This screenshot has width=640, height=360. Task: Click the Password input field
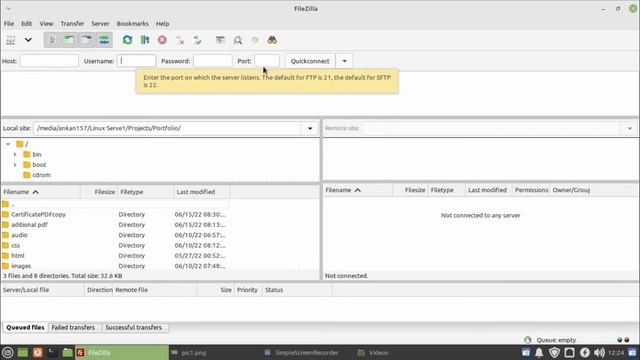(213, 61)
